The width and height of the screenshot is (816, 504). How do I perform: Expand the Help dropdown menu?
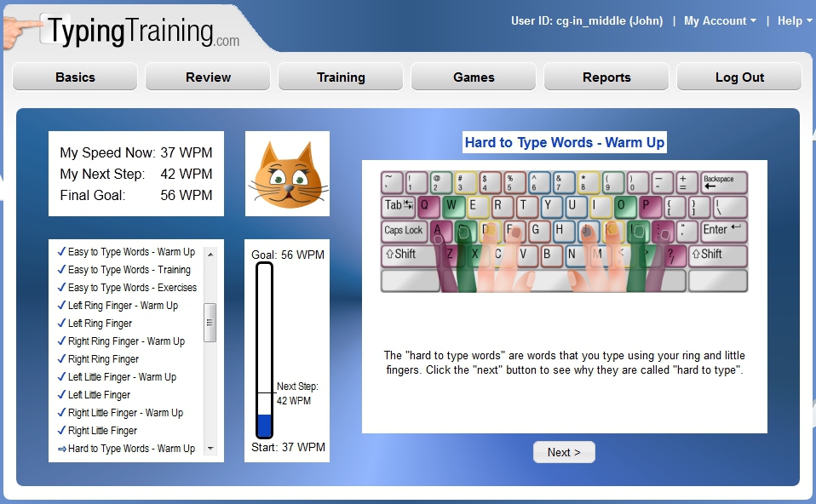click(x=794, y=21)
